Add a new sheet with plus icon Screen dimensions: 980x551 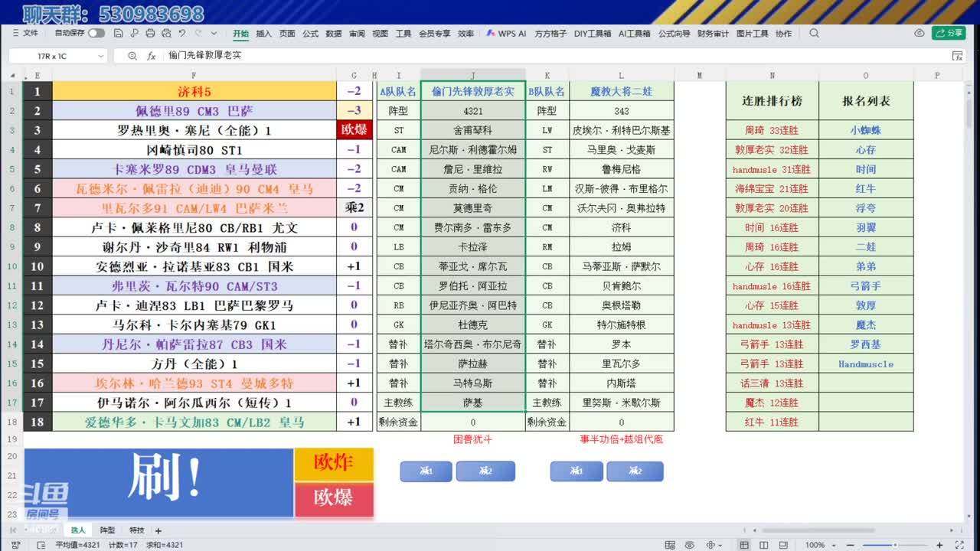[x=158, y=530]
